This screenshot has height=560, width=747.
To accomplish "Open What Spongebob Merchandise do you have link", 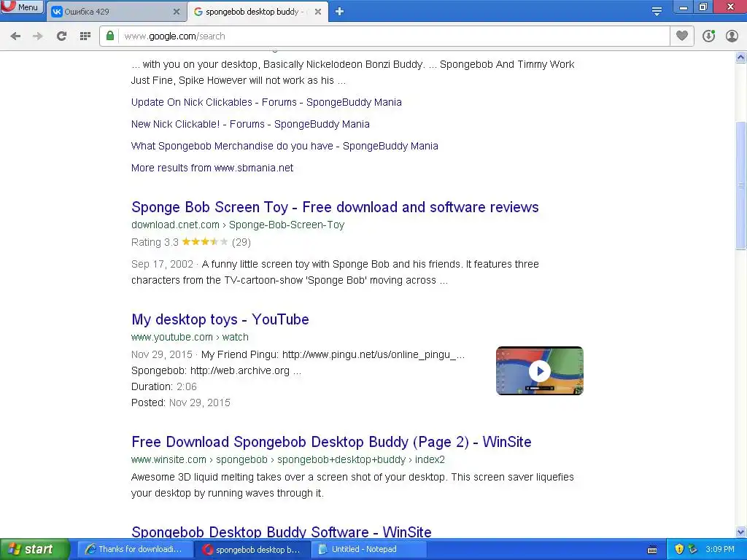I will (x=285, y=146).
